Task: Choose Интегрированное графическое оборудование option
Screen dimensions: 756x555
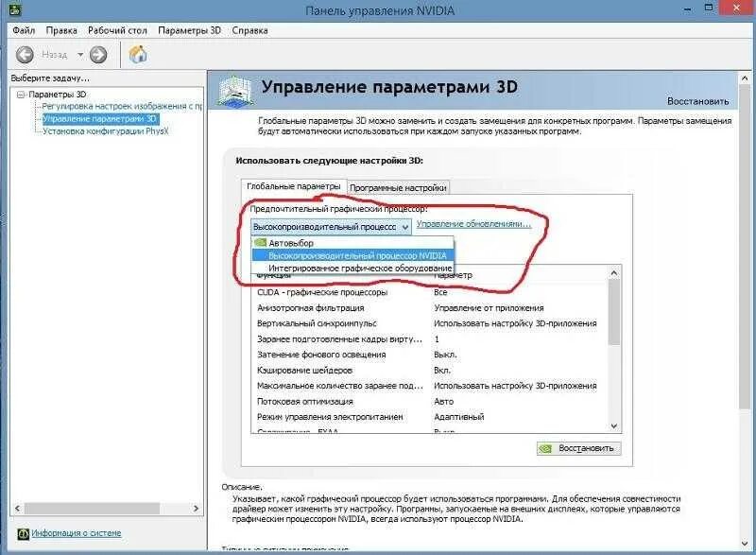Action: [x=352, y=269]
